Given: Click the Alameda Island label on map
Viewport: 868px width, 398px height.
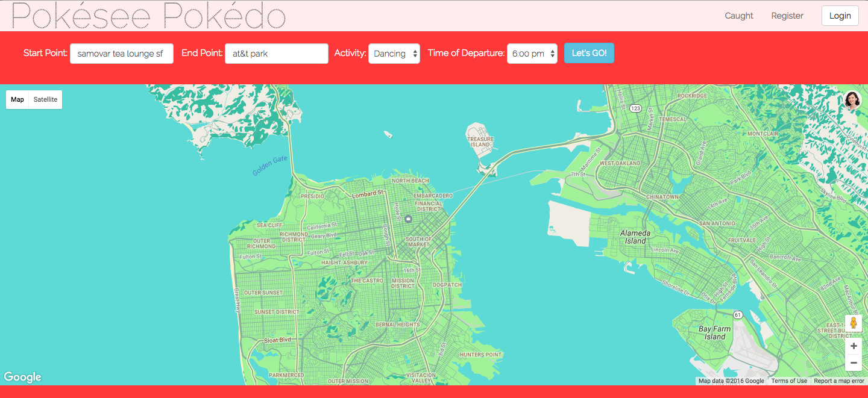Looking at the screenshot, I should pyautogui.click(x=635, y=237).
